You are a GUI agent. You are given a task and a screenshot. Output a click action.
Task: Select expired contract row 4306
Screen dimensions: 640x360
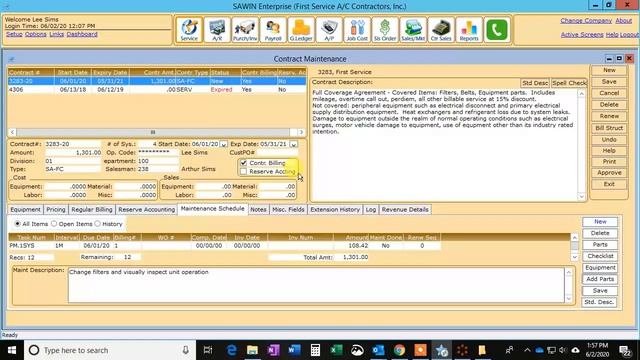click(157, 89)
